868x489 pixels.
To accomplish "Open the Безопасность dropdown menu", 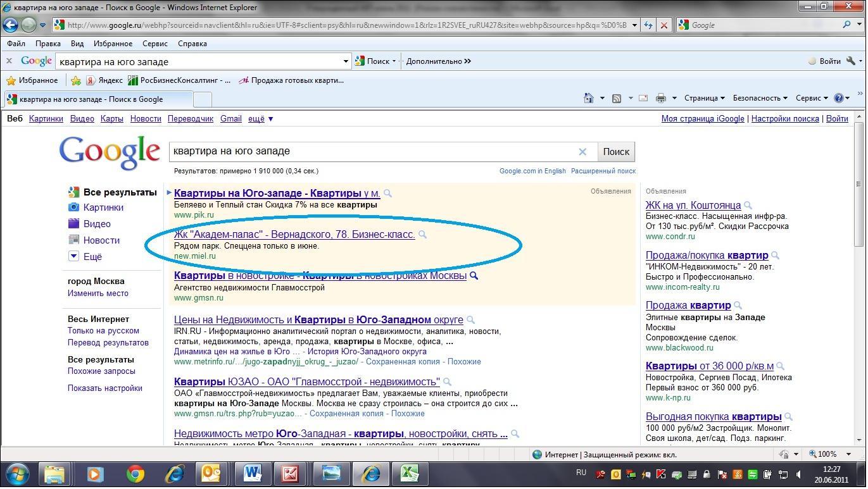I will (x=760, y=98).
